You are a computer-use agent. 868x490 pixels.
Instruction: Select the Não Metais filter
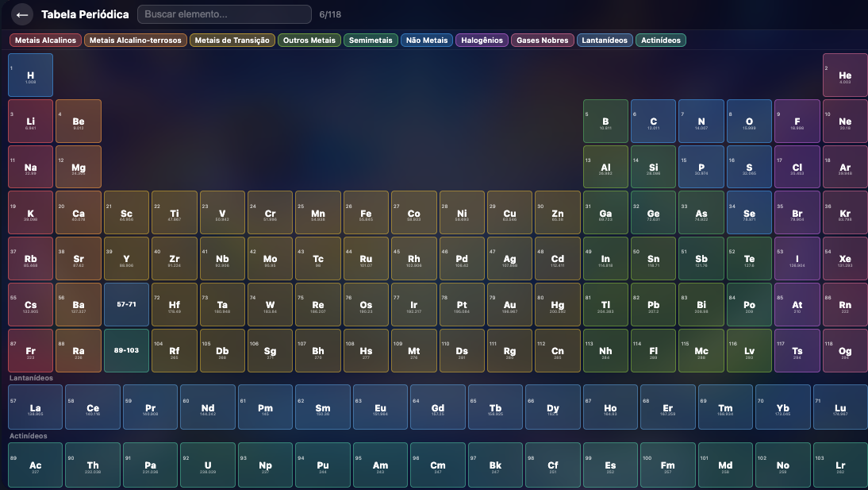426,41
